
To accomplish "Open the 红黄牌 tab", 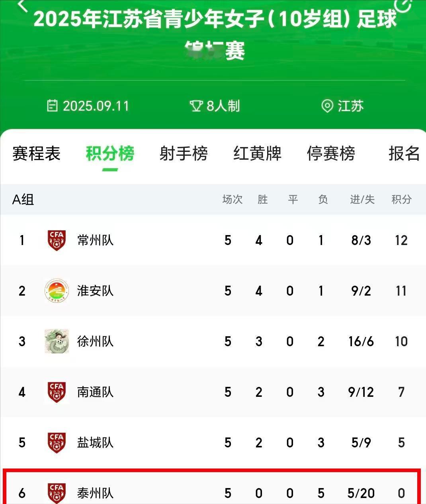I will point(257,153).
